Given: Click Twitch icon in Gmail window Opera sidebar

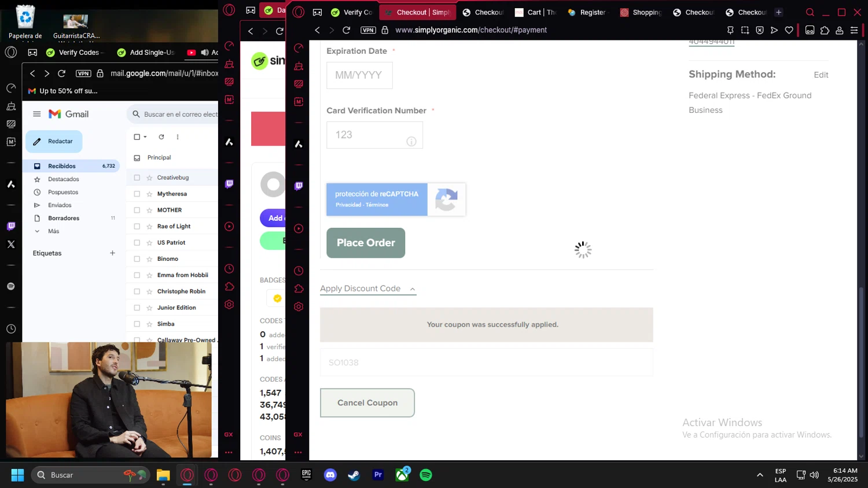Looking at the screenshot, I should pos(11,226).
